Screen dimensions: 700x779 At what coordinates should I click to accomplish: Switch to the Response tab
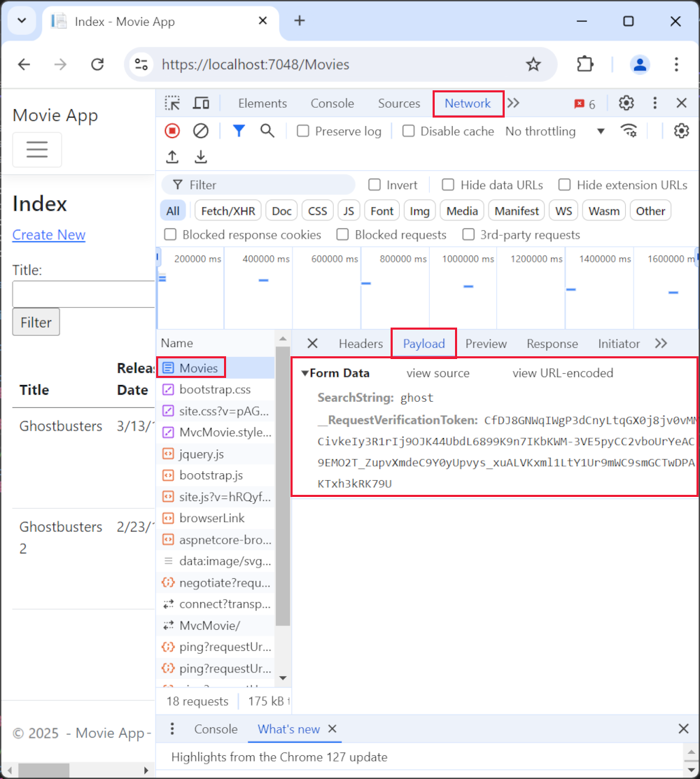click(552, 344)
